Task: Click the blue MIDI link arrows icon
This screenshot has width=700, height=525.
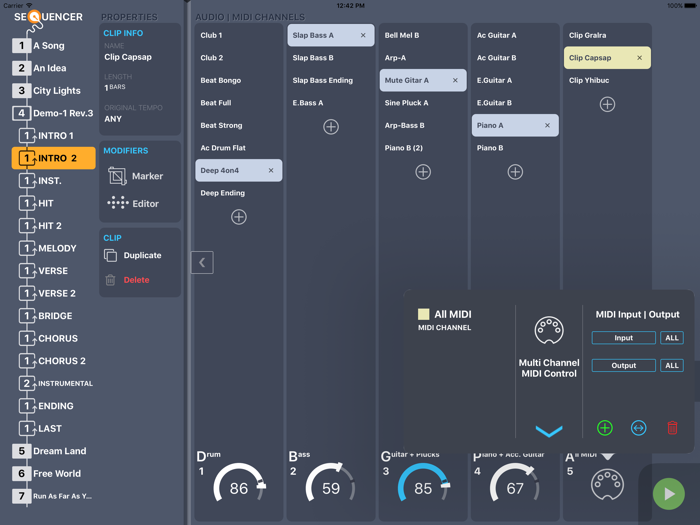Action: (x=638, y=428)
